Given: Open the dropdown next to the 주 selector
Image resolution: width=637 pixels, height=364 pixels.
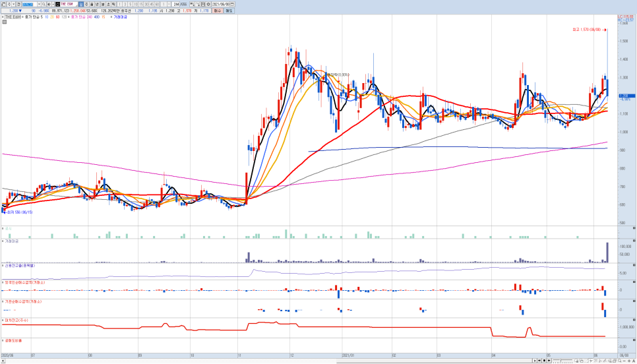Looking at the screenshot, I should pyautogui.click(x=14, y=4).
